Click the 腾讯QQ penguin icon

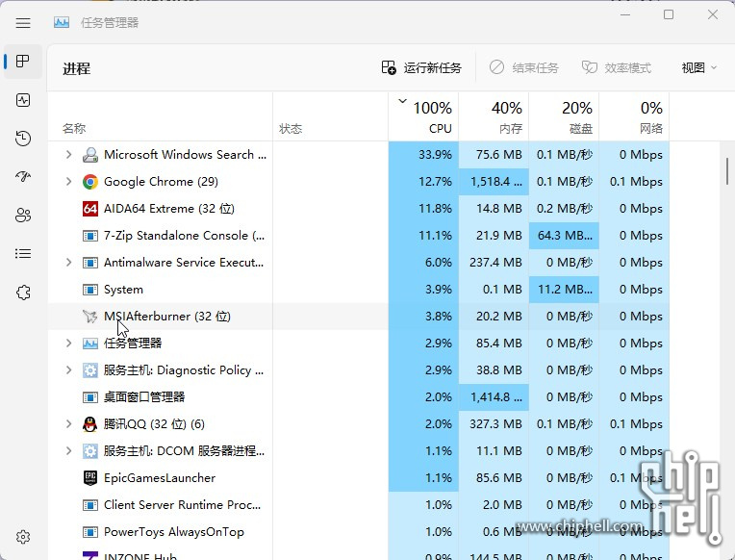pyautogui.click(x=90, y=424)
